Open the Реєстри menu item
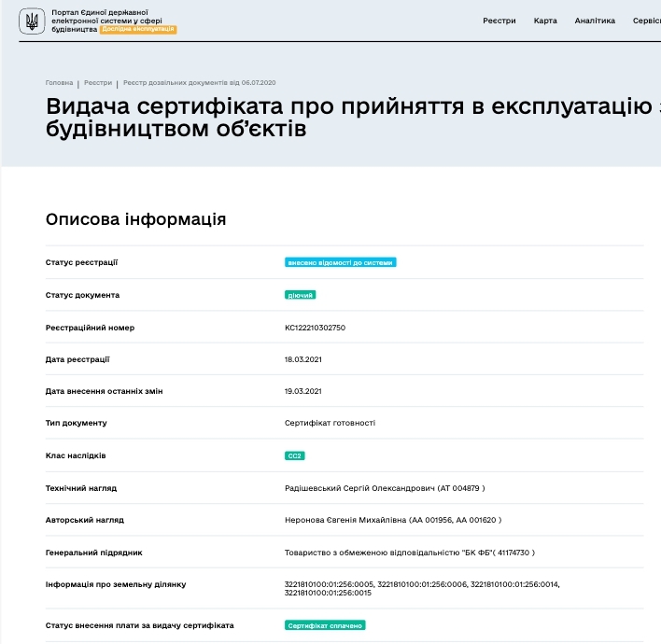This screenshot has height=644, width=661. (x=499, y=21)
